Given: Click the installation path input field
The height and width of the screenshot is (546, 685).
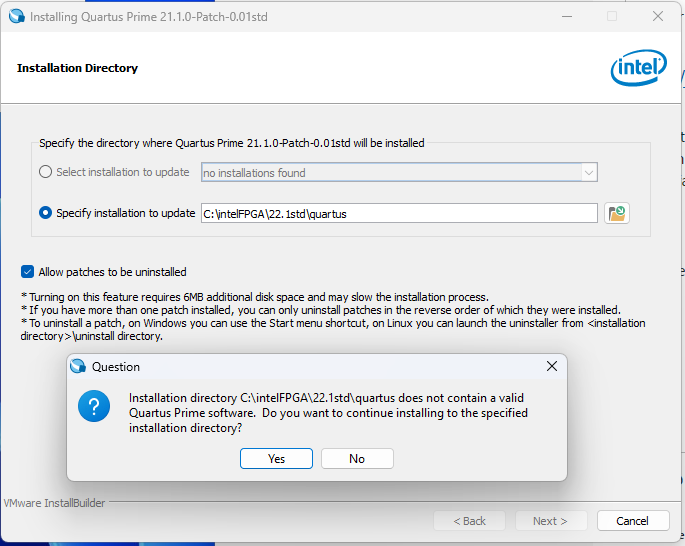Looking at the screenshot, I should [x=399, y=214].
